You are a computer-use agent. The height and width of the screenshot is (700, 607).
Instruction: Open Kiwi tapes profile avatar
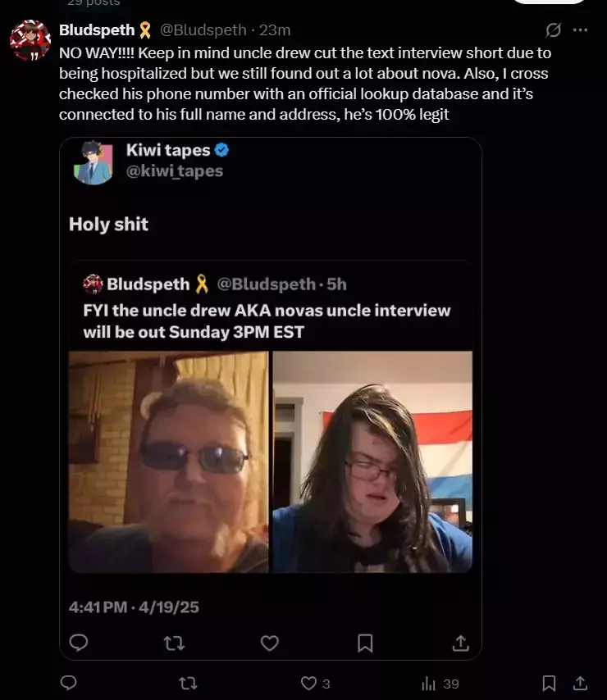tap(94, 163)
